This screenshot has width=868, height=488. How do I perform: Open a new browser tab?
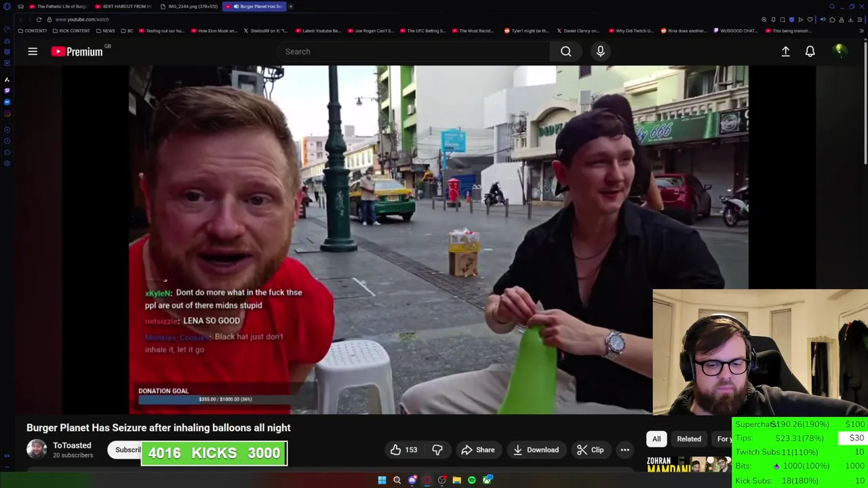pyautogui.click(x=291, y=6)
